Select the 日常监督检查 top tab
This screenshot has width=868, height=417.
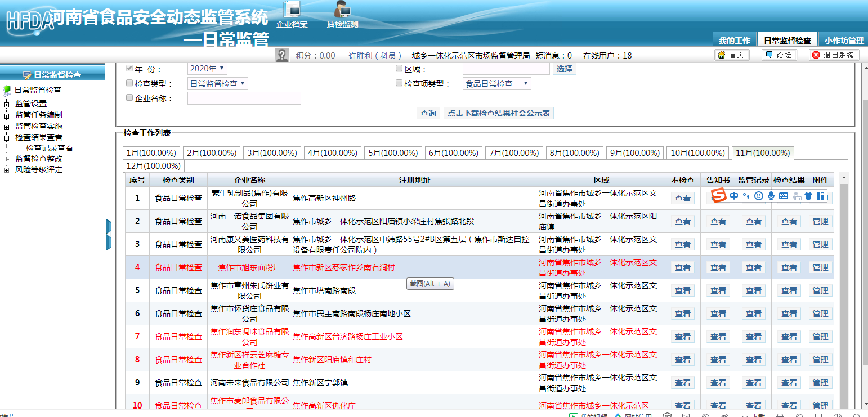(x=787, y=40)
